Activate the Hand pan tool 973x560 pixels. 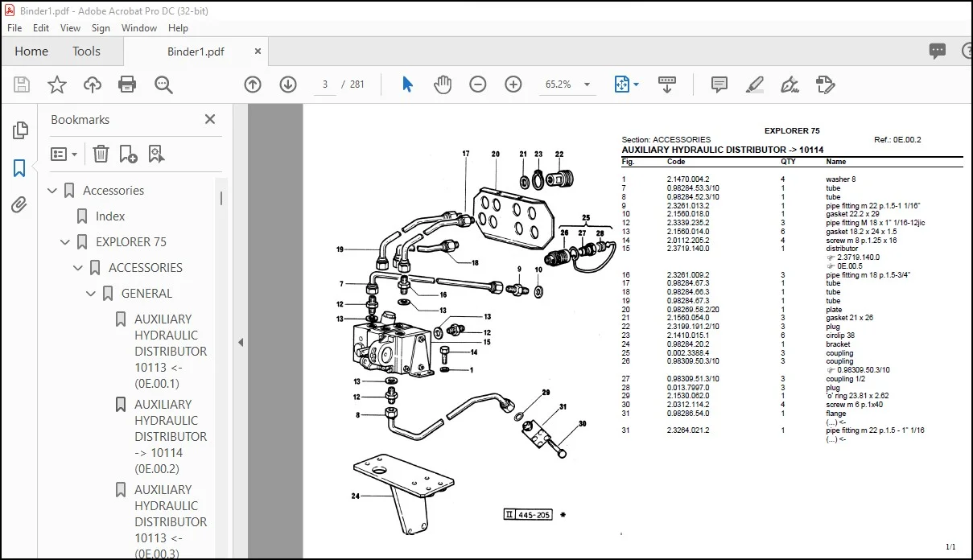pyautogui.click(x=443, y=84)
